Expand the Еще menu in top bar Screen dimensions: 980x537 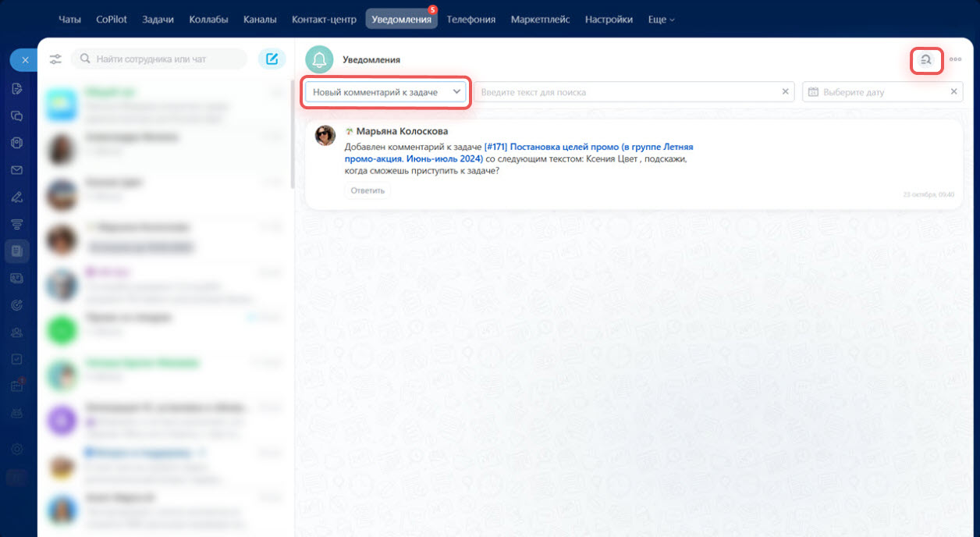[661, 20]
